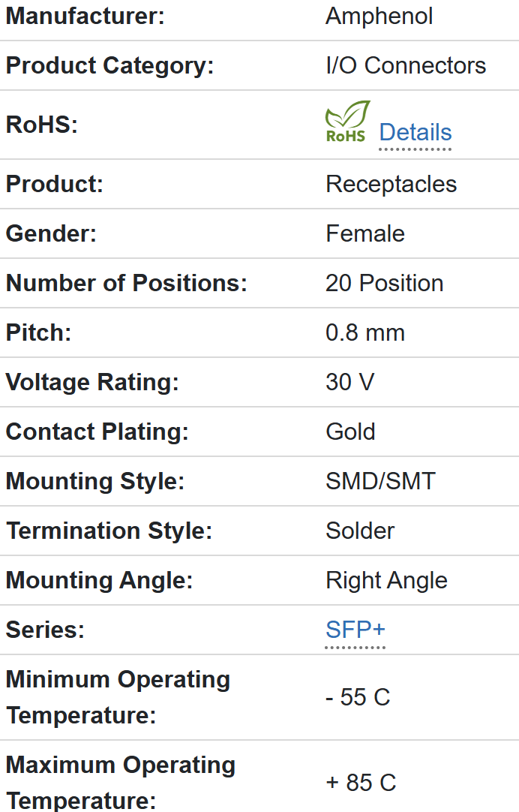Select the Right Angle mounting value

[x=386, y=580]
